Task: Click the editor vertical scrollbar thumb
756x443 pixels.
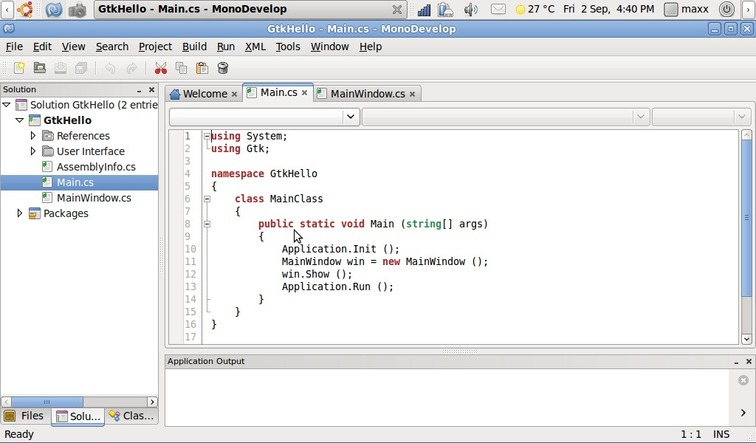Action: [x=746, y=218]
